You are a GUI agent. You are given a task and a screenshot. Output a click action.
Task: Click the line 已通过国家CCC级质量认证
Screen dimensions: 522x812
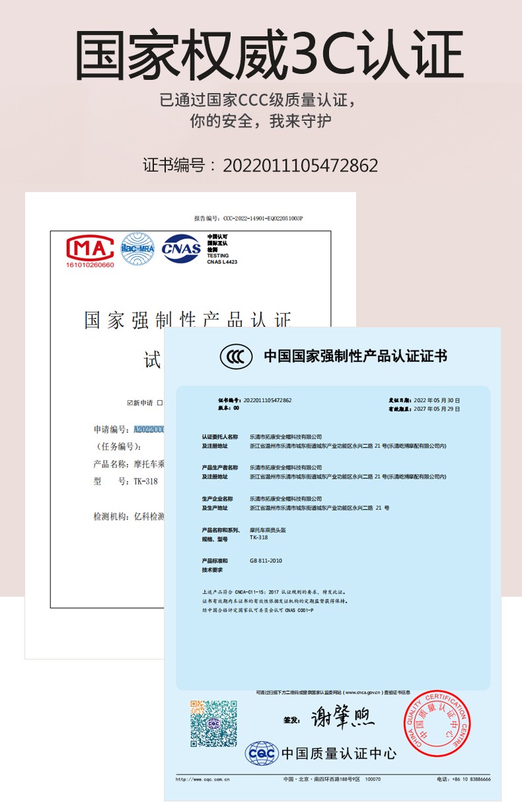(258, 100)
